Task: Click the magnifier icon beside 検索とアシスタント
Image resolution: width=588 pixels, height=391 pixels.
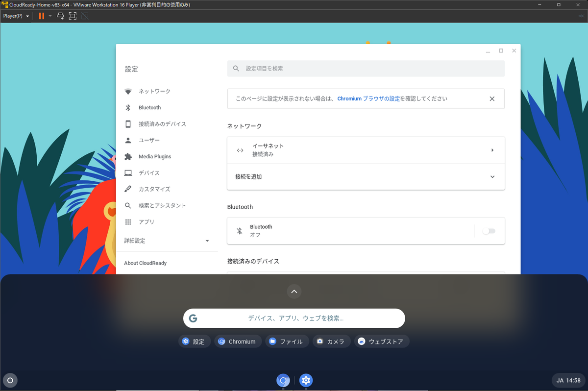Action: point(128,206)
